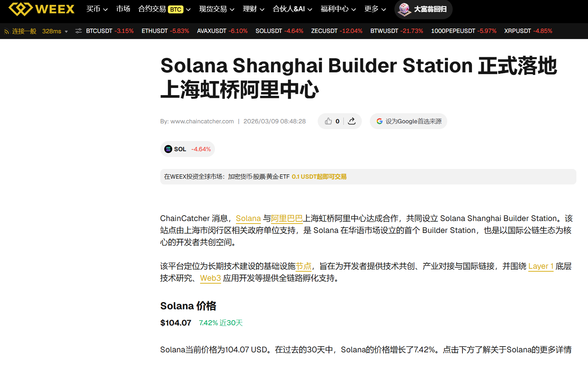
Task: Expand the 福利中心 dropdown
Action: point(338,9)
